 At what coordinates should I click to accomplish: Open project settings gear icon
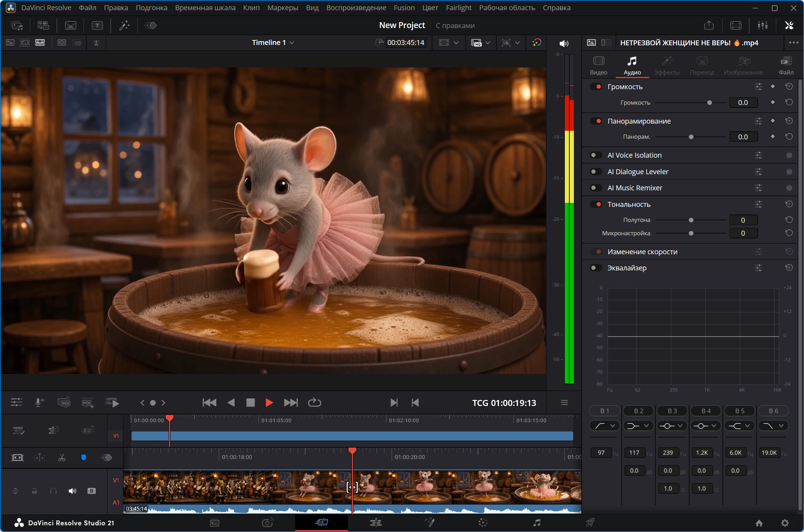pos(785,523)
